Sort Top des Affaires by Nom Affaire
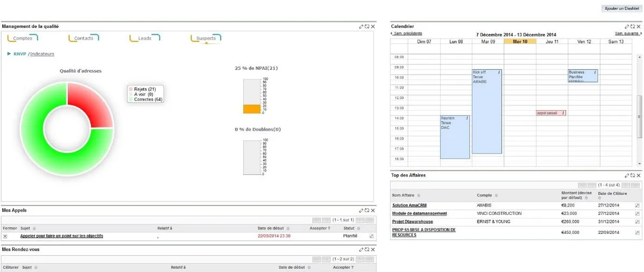The width and height of the screenshot is (644, 272). click(x=419, y=196)
